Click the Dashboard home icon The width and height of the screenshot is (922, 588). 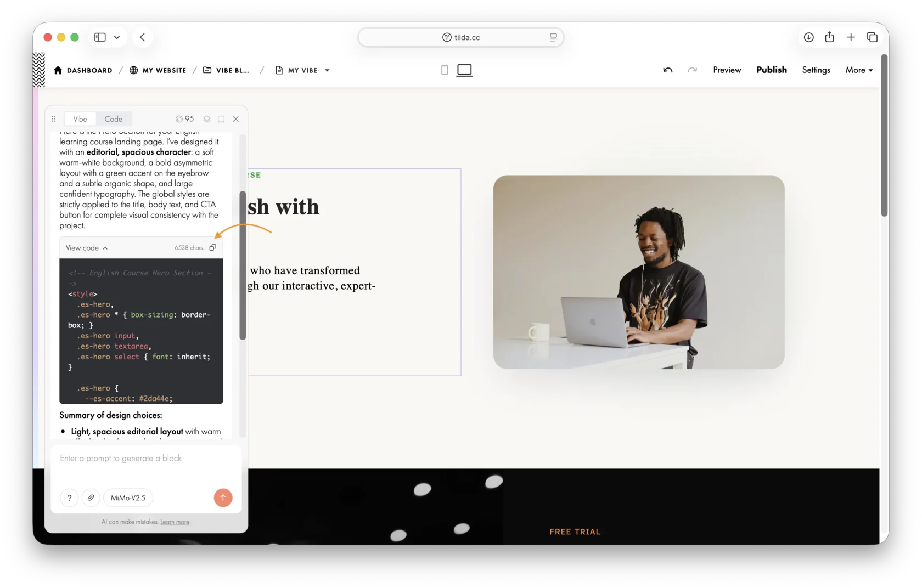(58, 70)
